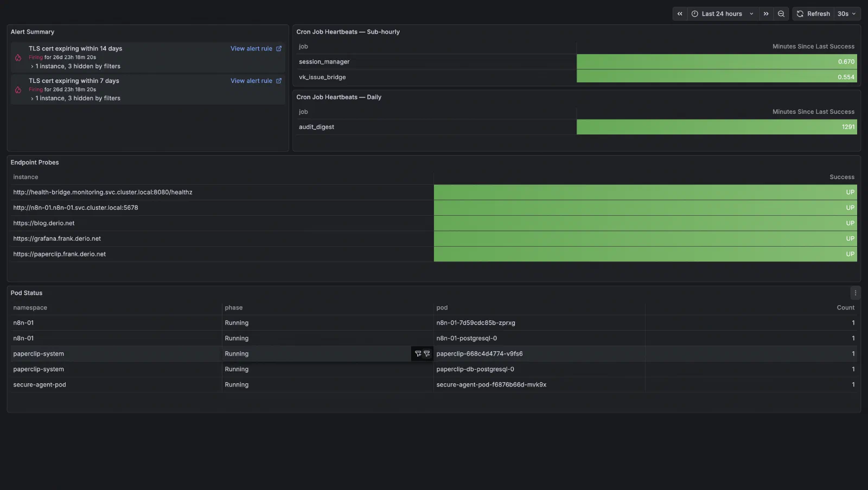Open the 30s refresh interval dropdown

(x=847, y=14)
